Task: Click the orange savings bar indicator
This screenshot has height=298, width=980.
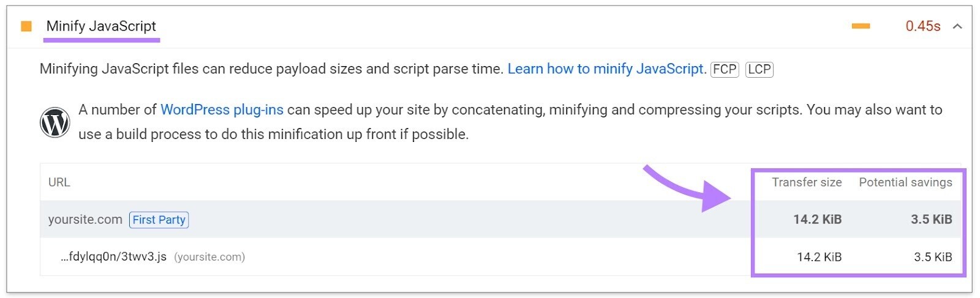Action: (x=861, y=26)
